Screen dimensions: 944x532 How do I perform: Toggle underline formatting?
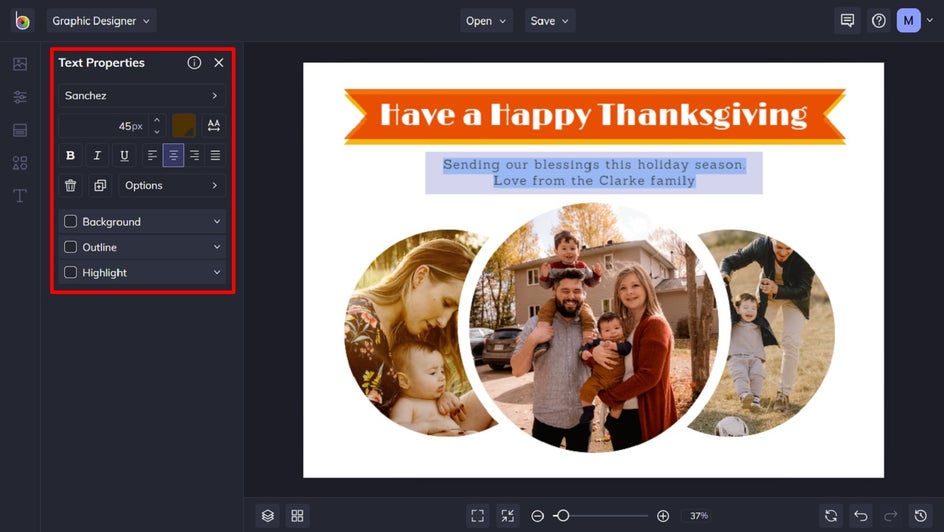tap(124, 155)
